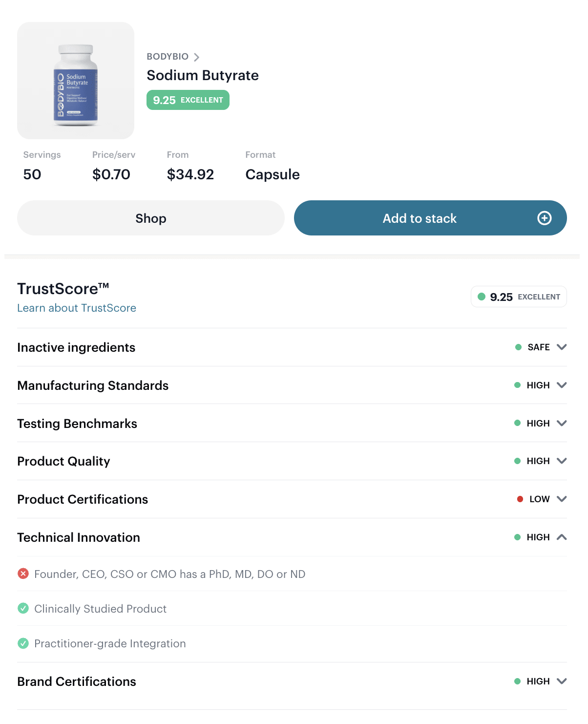This screenshot has width=588, height=724.
Task: Expand the Brand Certifications chevron
Action: (562, 681)
